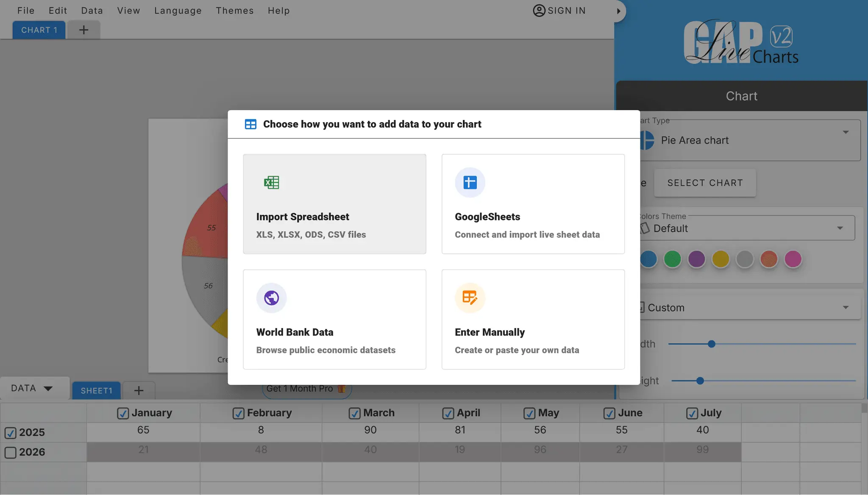The width and height of the screenshot is (868, 495).
Task: Open the Help menu
Action: pyautogui.click(x=278, y=11)
